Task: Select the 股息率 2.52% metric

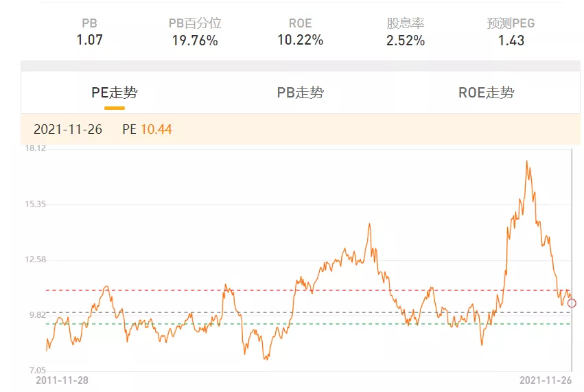Action: tap(406, 41)
